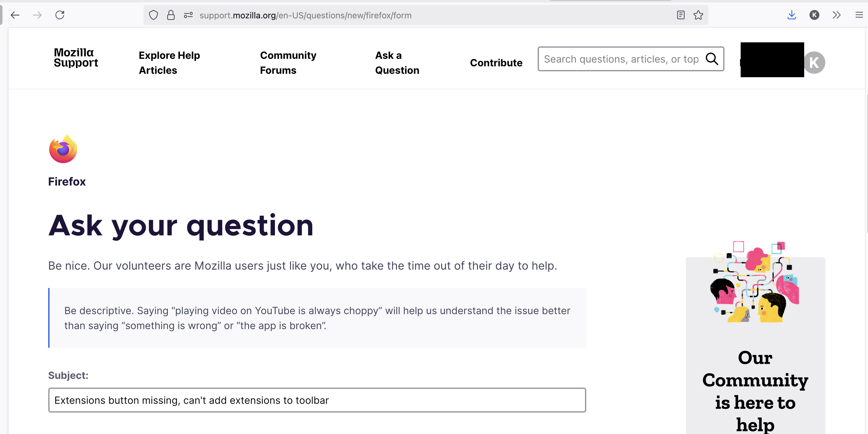Go to Ask a Question
Screen dimensions: 868x434
pyautogui.click(x=397, y=63)
